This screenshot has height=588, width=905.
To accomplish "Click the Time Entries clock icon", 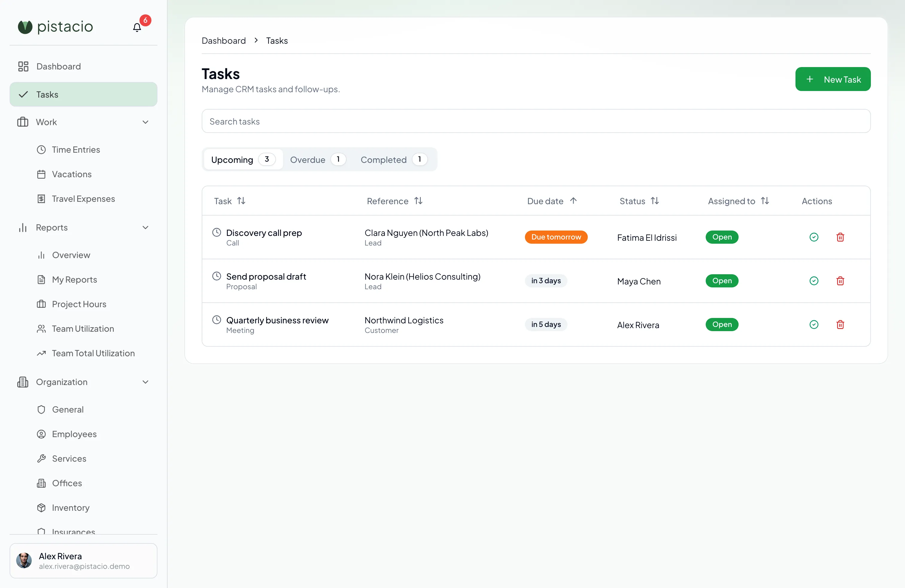I will pyautogui.click(x=41, y=149).
